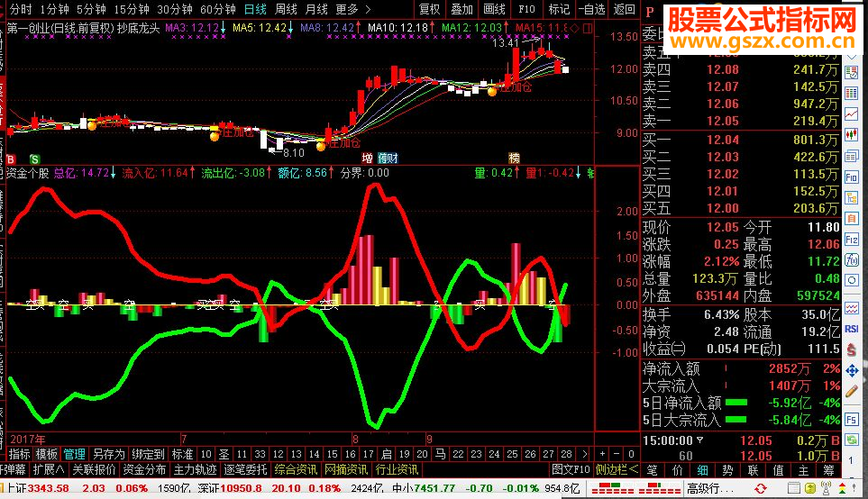Click the 绑定到 bind button
This screenshot has width=868, height=499.
[x=148, y=454]
